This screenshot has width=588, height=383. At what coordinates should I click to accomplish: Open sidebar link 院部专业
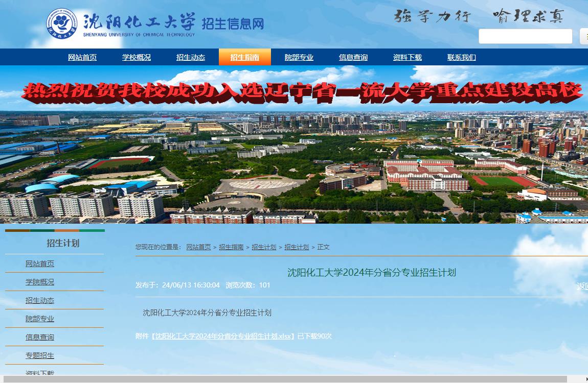click(x=40, y=319)
